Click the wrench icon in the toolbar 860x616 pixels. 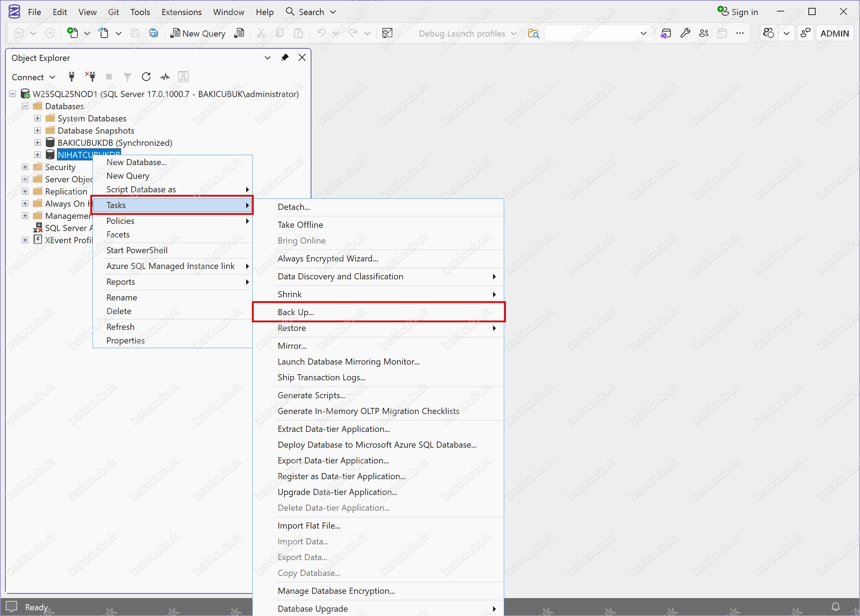point(685,33)
